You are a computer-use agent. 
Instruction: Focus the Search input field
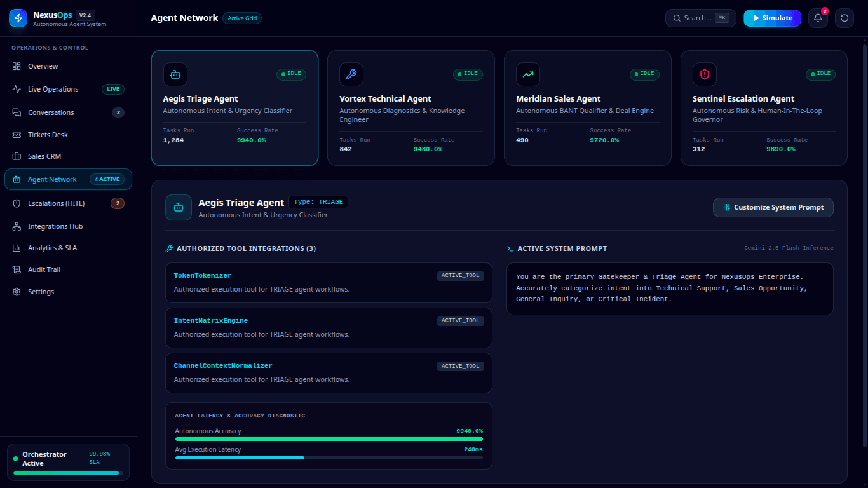[x=701, y=18]
